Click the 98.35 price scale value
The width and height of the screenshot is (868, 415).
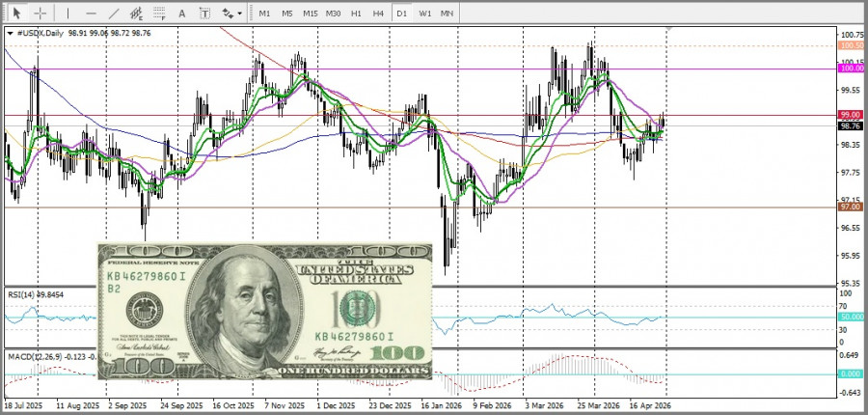pos(852,145)
